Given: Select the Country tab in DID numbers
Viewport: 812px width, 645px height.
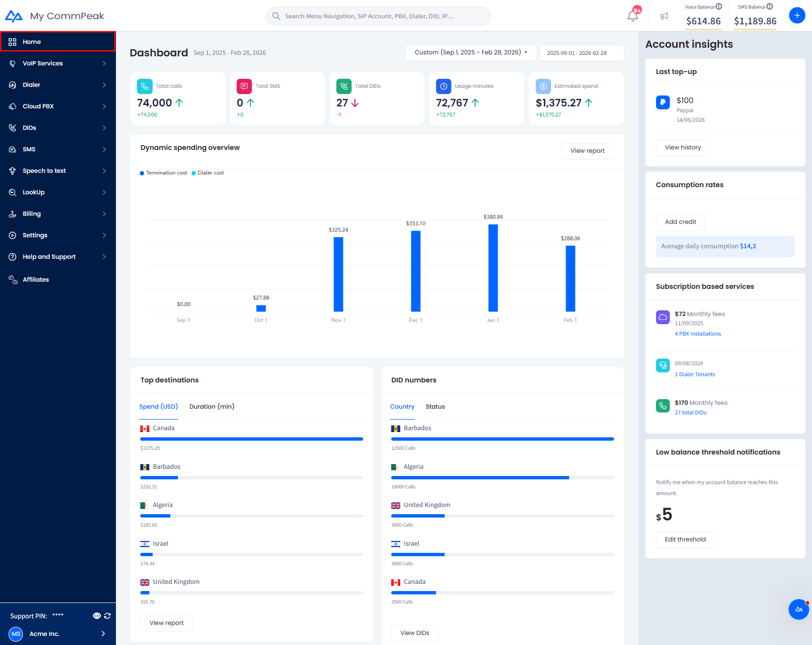Looking at the screenshot, I should click(402, 407).
